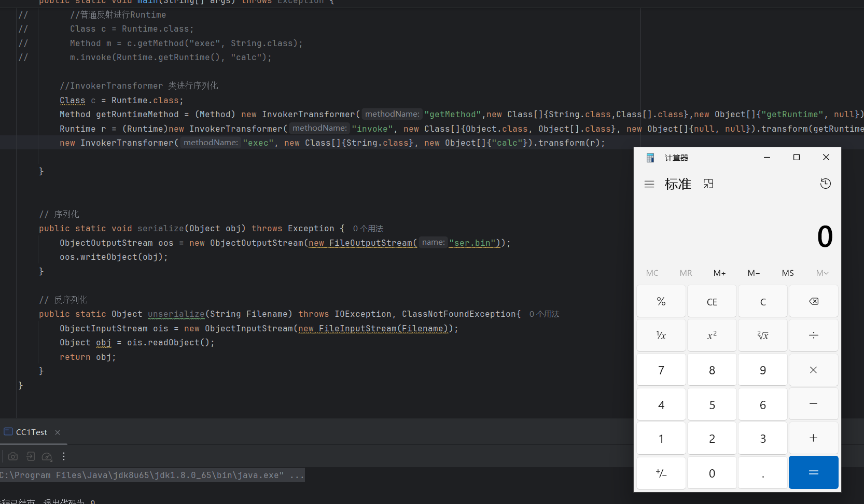
Task: Click the multiply key in Calculator
Action: point(814,370)
